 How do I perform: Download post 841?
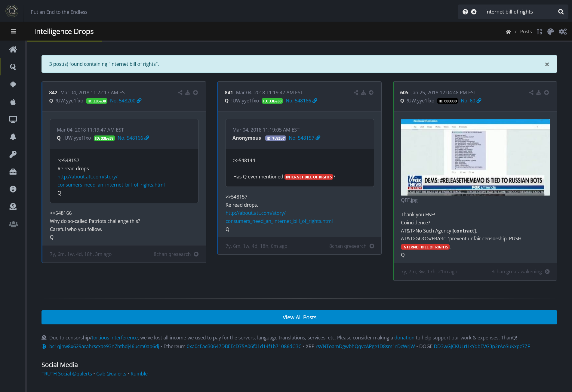point(363,93)
